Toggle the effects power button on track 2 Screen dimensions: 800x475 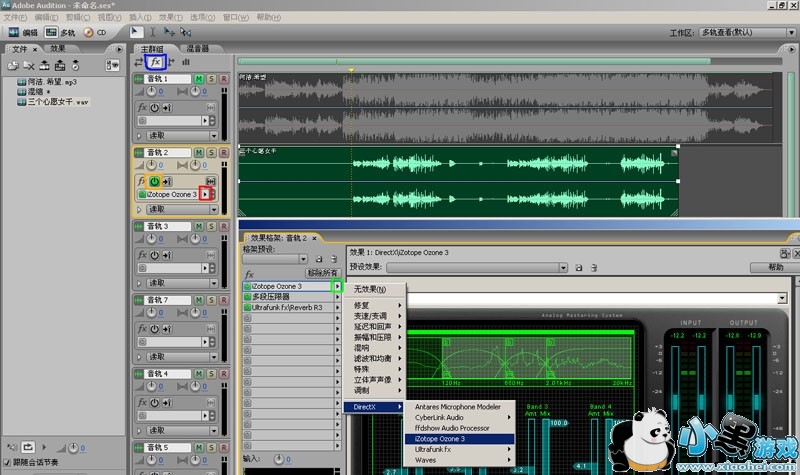pyautogui.click(x=155, y=180)
